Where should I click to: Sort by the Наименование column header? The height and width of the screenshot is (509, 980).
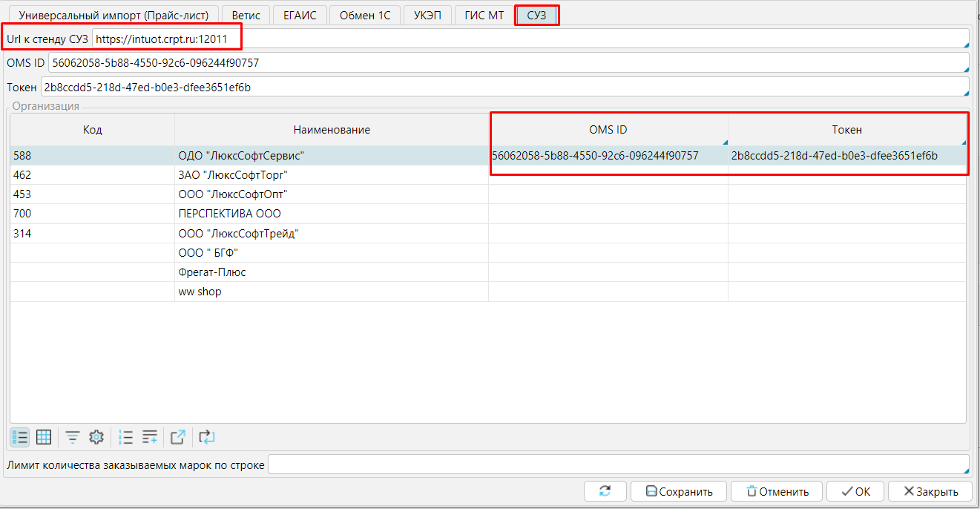[x=331, y=130]
